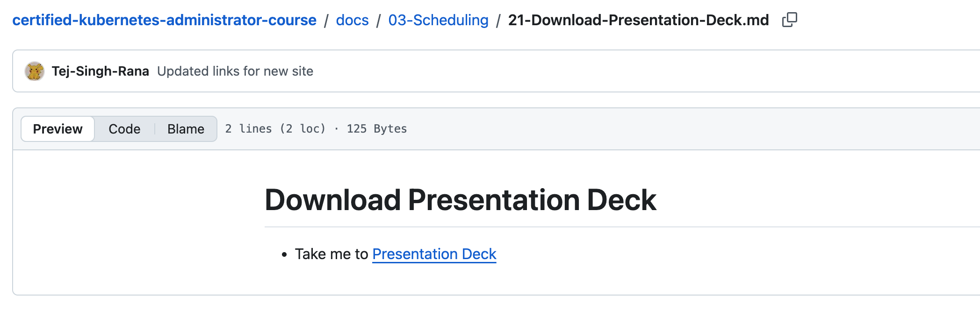The height and width of the screenshot is (310, 980).
Task: Open certified-kubernetes-administrator-course repository link
Action: pyautogui.click(x=164, y=20)
